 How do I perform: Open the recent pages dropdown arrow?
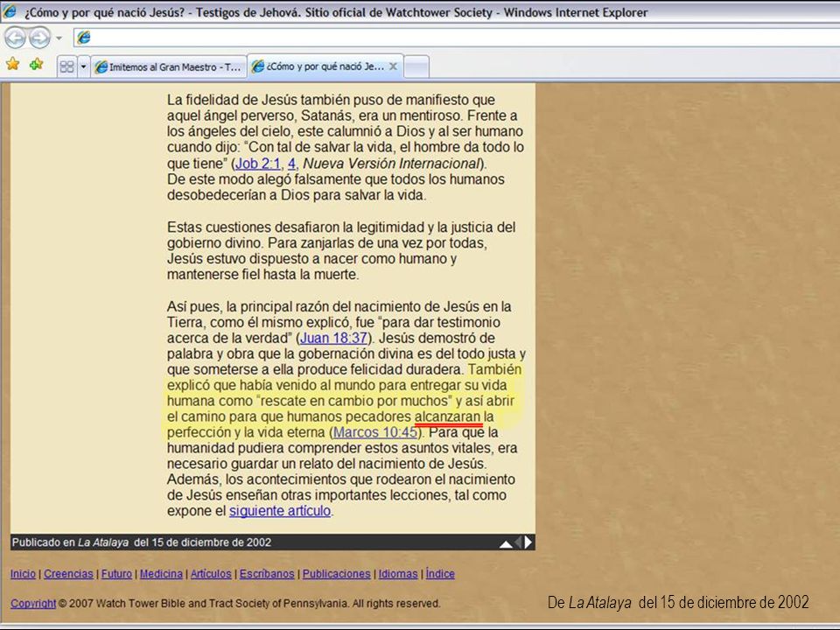click(59, 38)
